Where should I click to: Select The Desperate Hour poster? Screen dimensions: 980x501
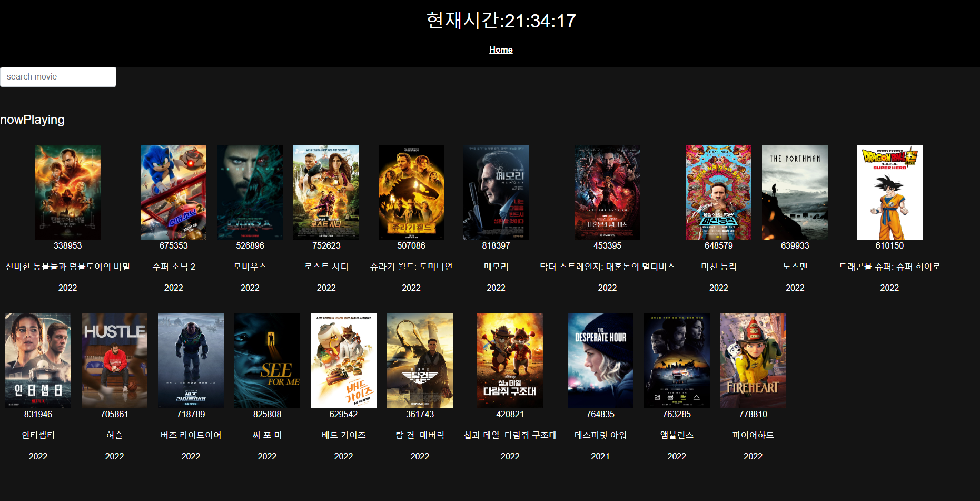pyautogui.click(x=600, y=360)
